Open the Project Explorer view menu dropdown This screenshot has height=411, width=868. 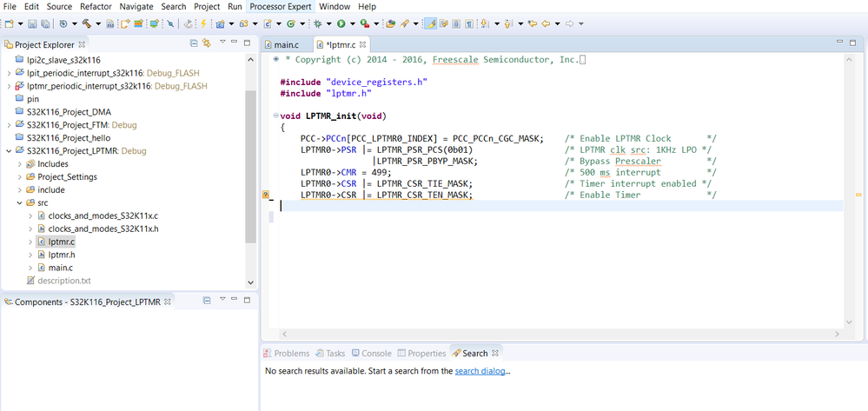coord(222,43)
